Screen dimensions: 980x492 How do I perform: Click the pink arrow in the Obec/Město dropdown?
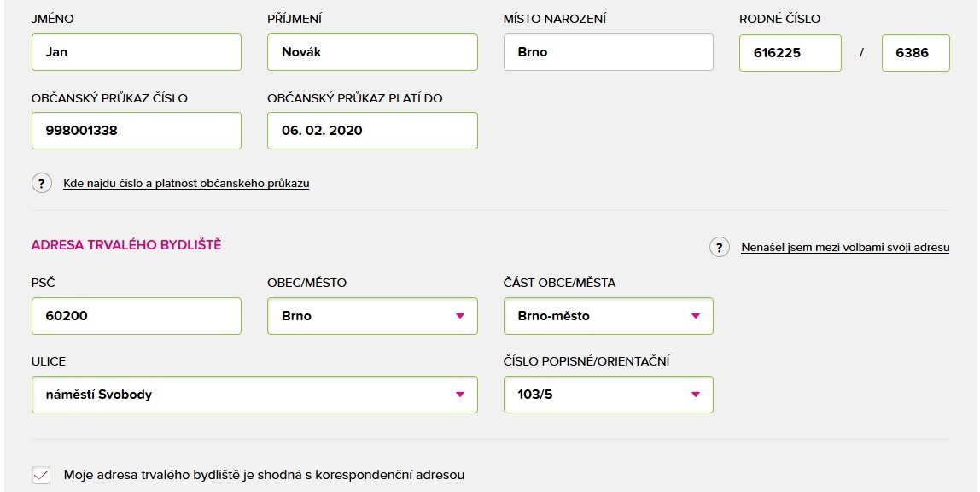460,316
